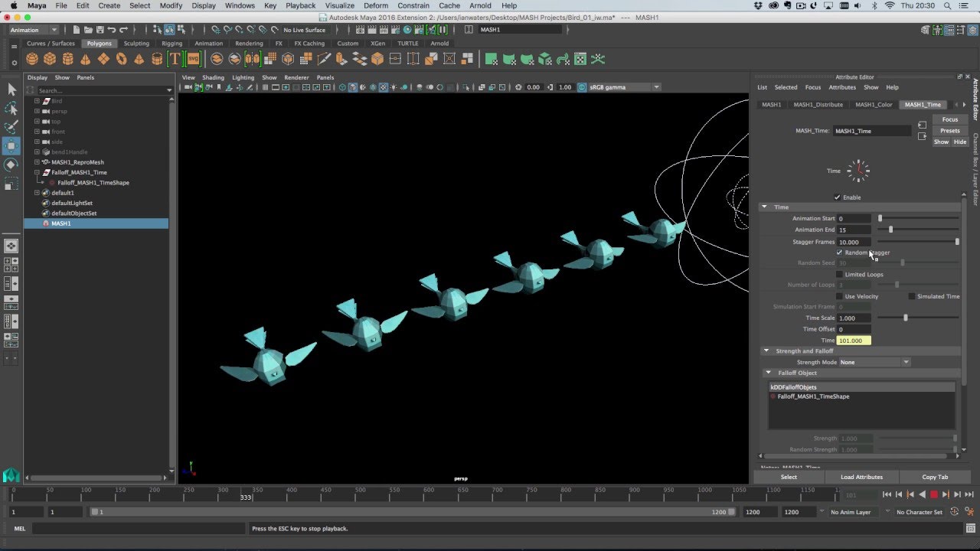Click the Wi-Fi status icon
Screen dimensions: 980x551
pyautogui.click(x=890, y=5)
